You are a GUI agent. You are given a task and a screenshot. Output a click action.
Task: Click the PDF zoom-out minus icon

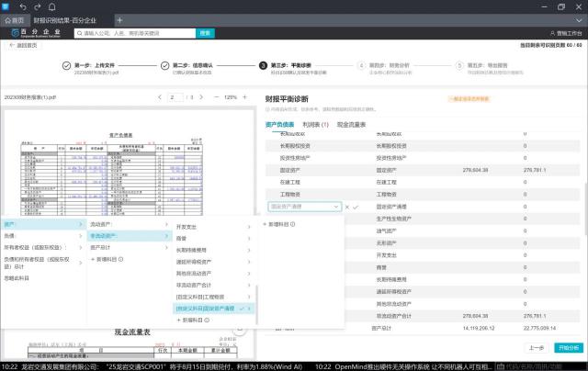[x=214, y=96]
